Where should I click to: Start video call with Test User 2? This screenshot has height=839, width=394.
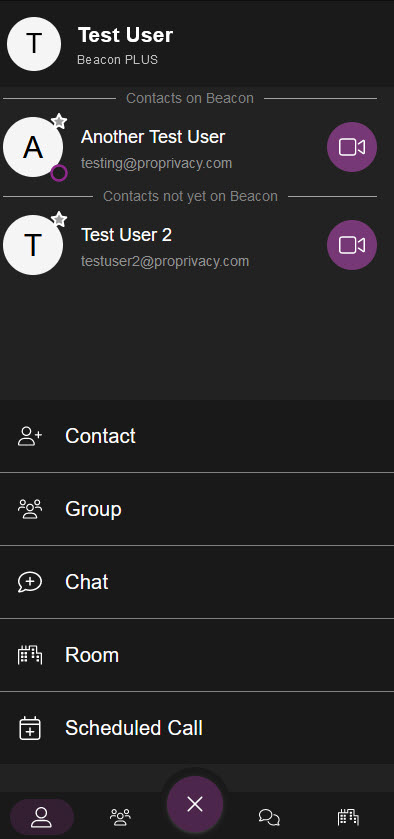coord(352,245)
